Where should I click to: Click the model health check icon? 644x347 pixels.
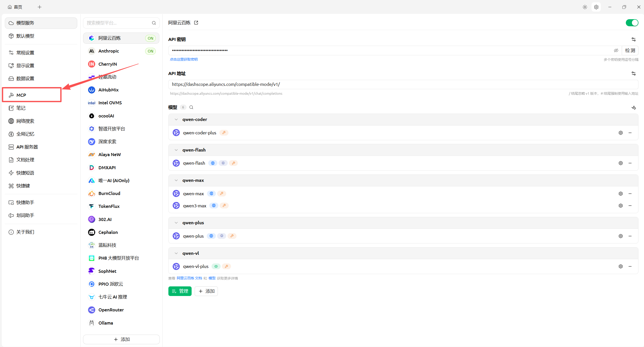coord(633,108)
